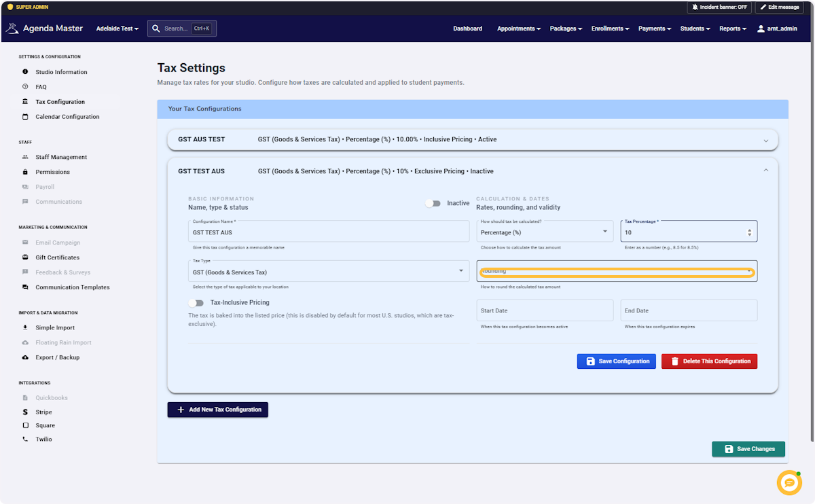Open the Staff Management link
Viewport: 815px width, 504px height.
click(61, 157)
